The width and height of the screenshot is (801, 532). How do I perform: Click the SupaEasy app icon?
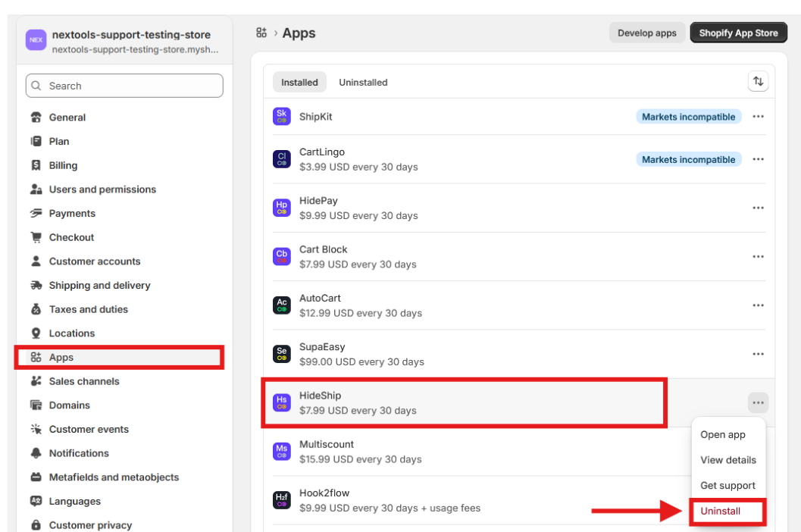[281, 354]
